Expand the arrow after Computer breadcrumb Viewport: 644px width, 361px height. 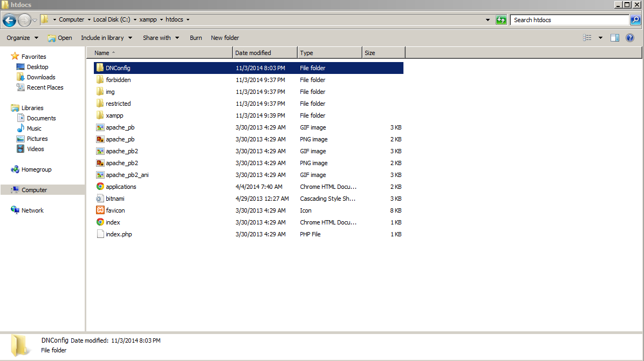(x=88, y=20)
